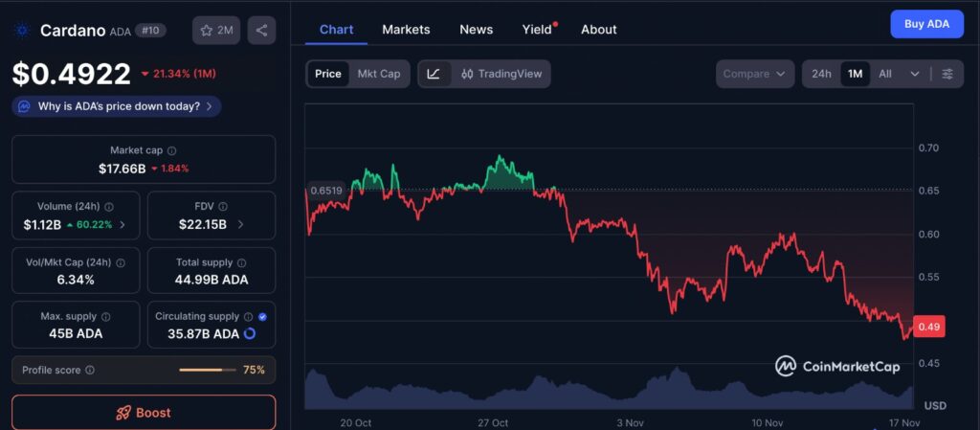Click the rocket icon on Boost
This screenshot has height=430, width=980.
coord(123,413)
